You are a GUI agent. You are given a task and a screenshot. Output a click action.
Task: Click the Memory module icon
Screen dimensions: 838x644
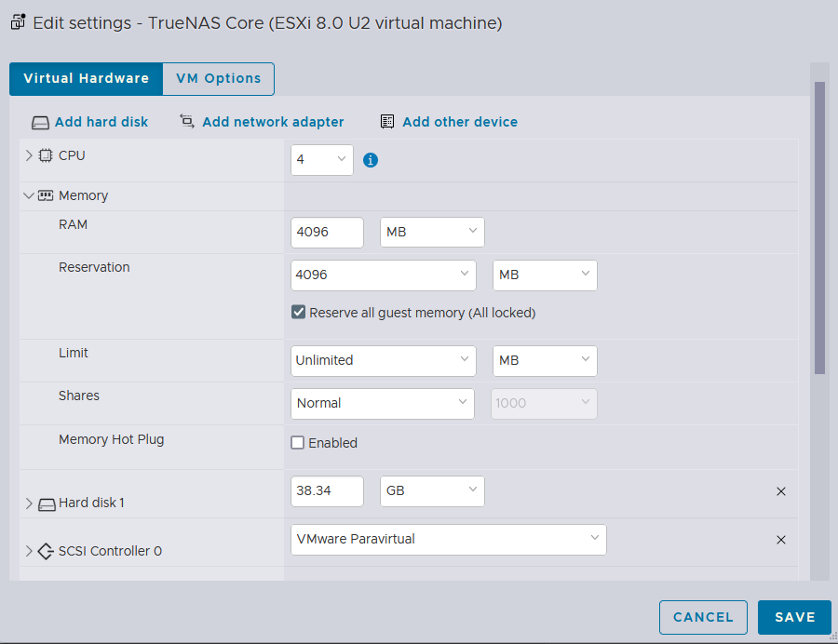point(46,195)
